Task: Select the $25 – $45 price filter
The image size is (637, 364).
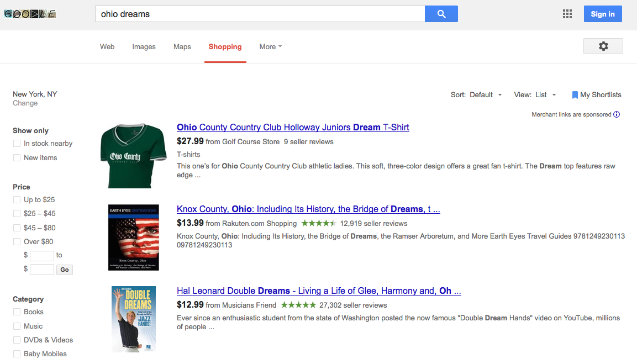Action: 17,213
